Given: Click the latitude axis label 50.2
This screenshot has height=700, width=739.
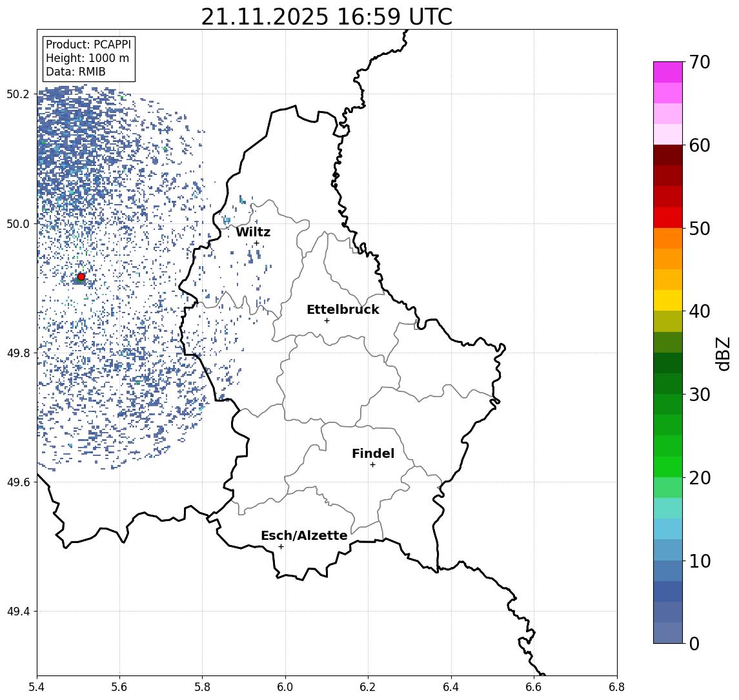Looking at the screenshot, I should click(17, 94).
